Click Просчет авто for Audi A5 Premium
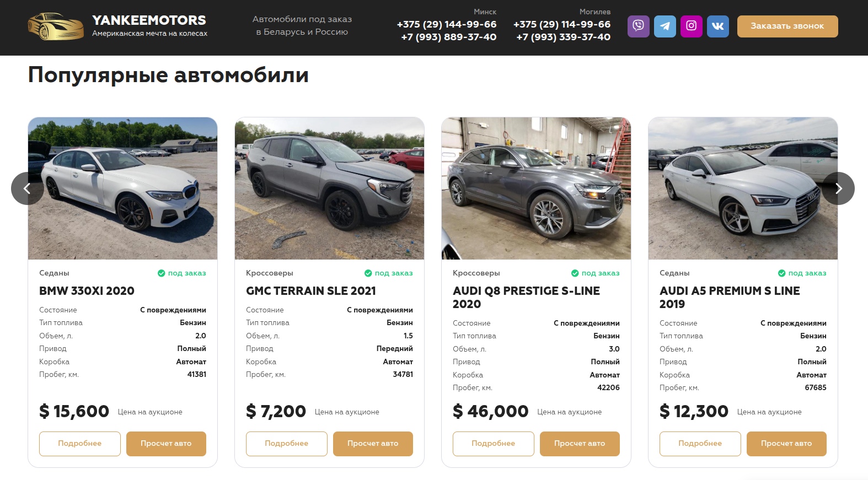The height and width of the screenshot is (480, 868). pyautogui.click(x=786, y=444)
